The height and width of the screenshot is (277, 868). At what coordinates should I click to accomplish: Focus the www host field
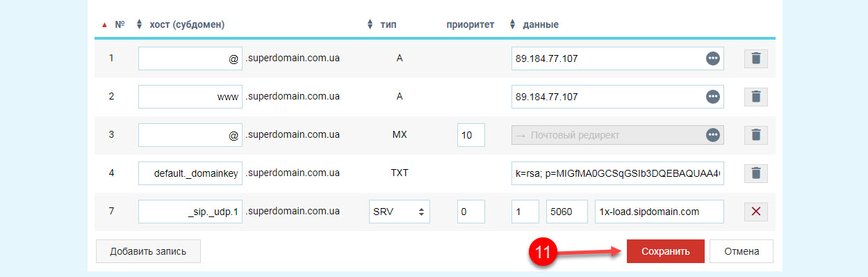[190, 97]
